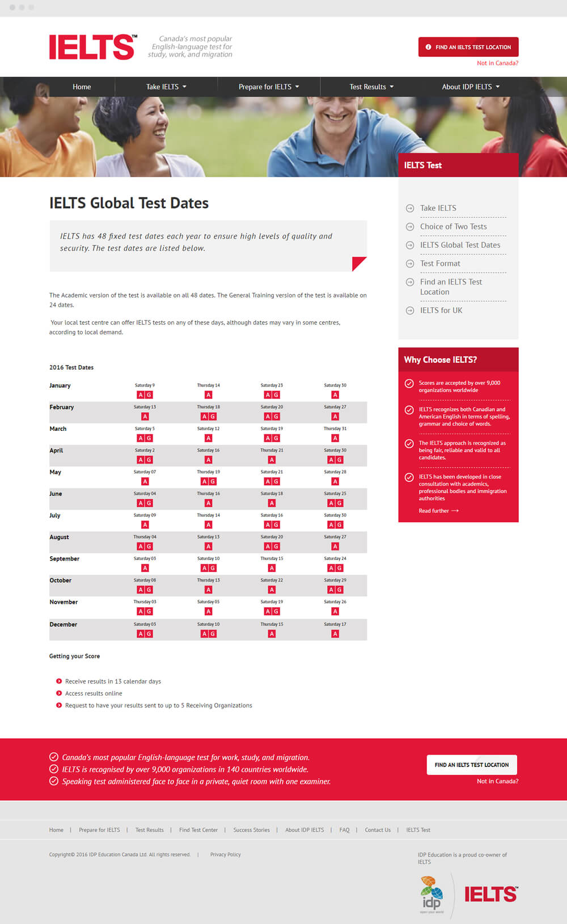Click the checkmark icon beside Canada's most popular in the footer banner

click(54, 757)
